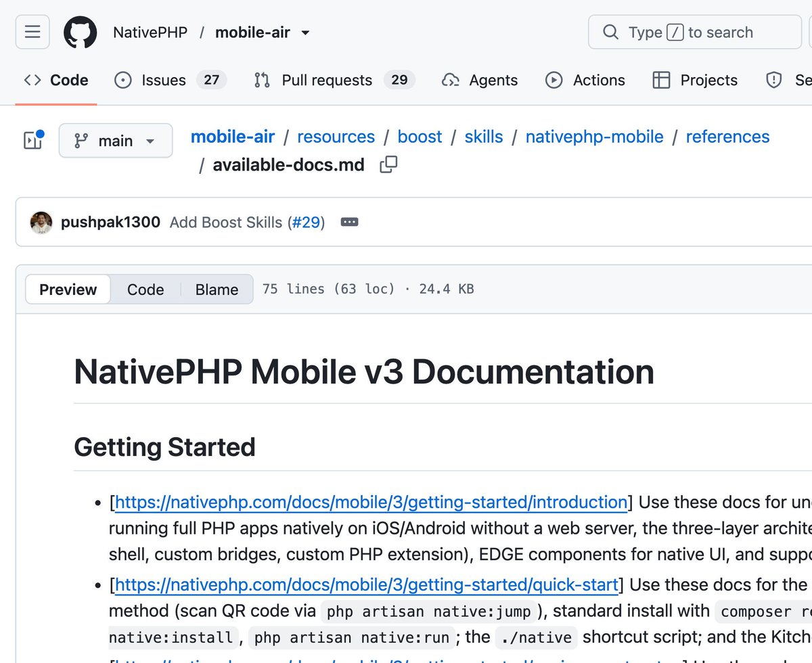Open the main branch selector dropdown
The width and height of the screenshot is (812, 663).
pyautogui.click(x=116, y=141)
